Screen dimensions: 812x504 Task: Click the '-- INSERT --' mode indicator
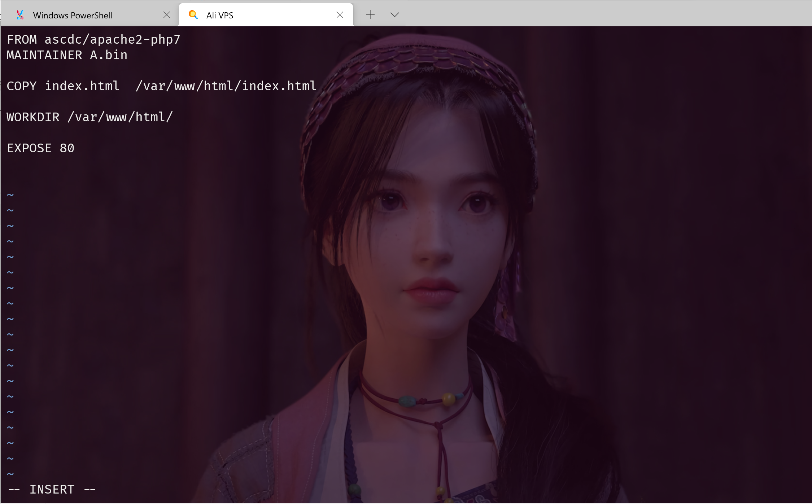(52, 489)
